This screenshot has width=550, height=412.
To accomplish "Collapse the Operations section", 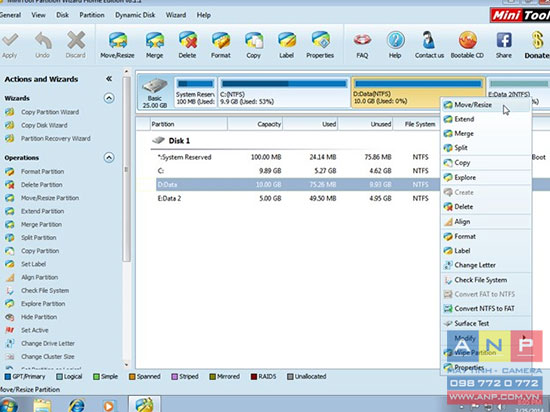I will pos(109,157).
